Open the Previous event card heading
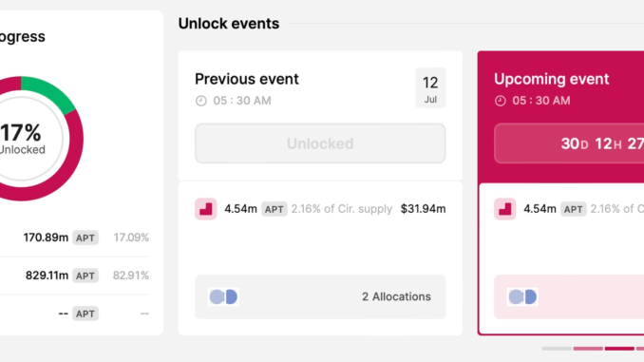Screen dimensions: 644x362 (x=246, y=79)
